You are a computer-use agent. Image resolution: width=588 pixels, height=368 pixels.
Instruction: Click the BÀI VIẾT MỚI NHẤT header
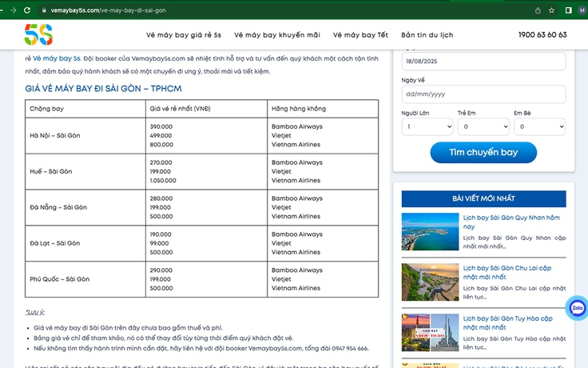pos(483,198)
